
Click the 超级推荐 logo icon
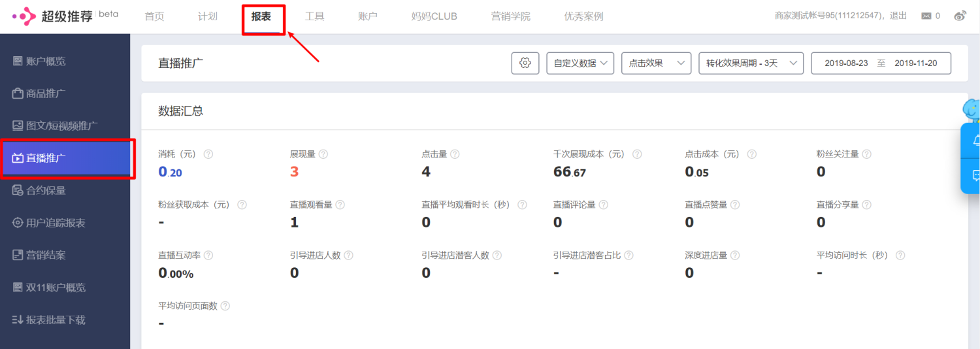(x=25, y=16)
